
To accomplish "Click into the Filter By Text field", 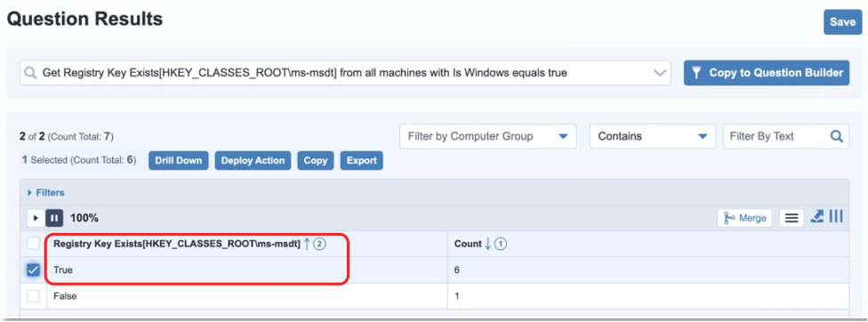I will tap(778, 136).
